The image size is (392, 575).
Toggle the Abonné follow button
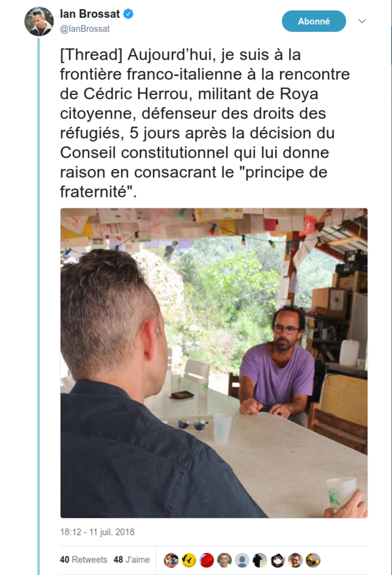tap(314, 21)
